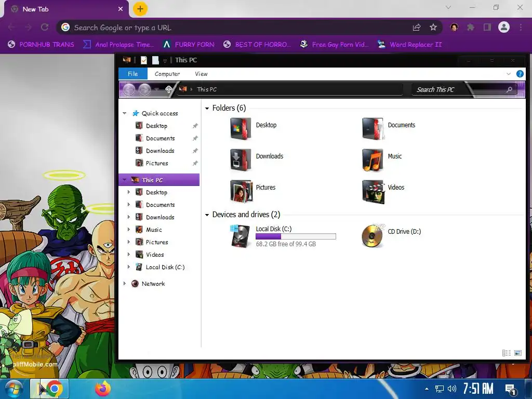Screen dimensions: 532x399
Task: Click Chrome's new tab plus button
Action: 140,9
